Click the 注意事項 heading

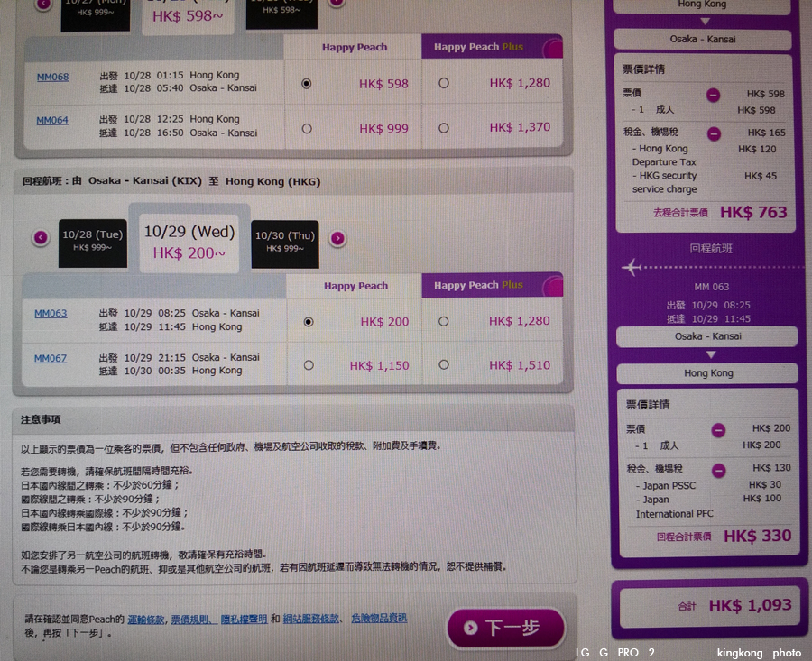(x=41, y=420)
